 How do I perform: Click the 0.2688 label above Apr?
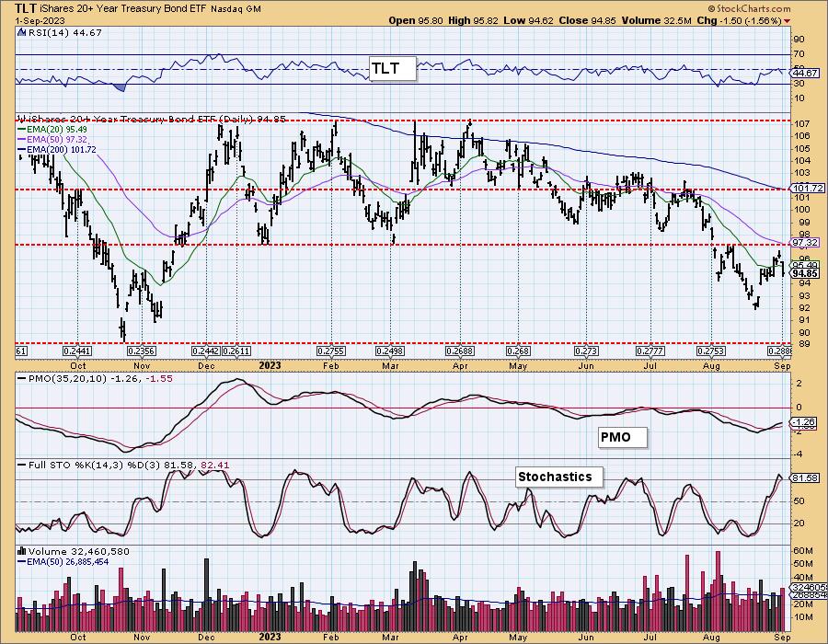point(460,351)
